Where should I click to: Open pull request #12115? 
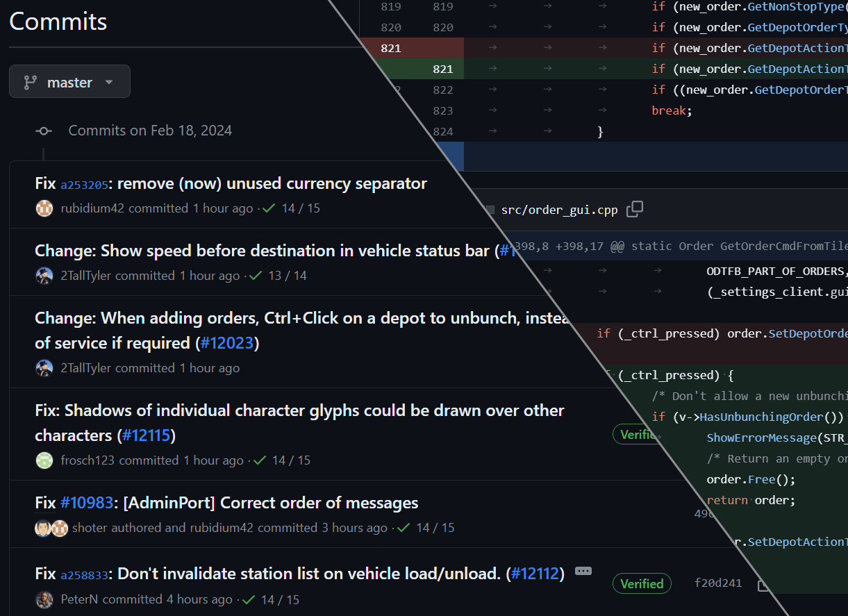(146, 435)
